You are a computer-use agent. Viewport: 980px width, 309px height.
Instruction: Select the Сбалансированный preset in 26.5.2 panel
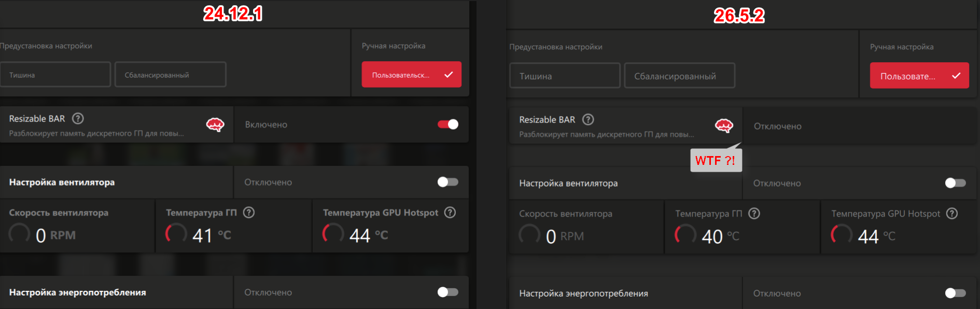(680, 76)
